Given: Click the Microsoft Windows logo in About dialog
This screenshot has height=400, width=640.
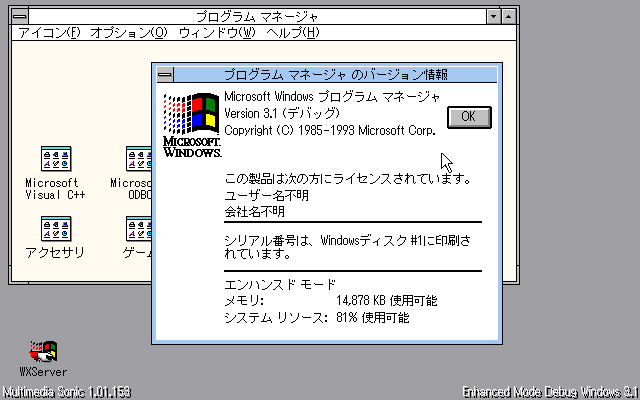Looking at the screenshot, I should [x=192, y=125].
